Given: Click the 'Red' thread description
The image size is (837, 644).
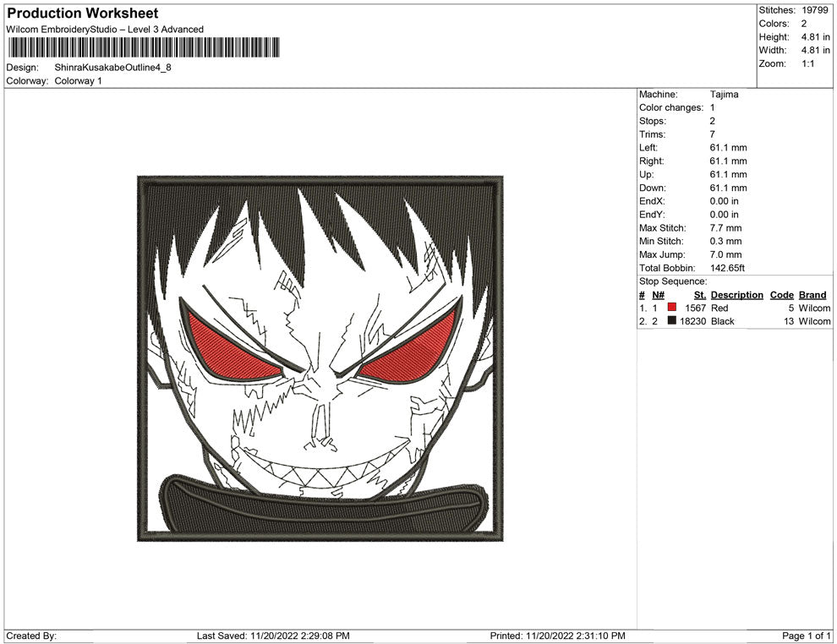Looking at the screenshot, I should coord(719,308).
